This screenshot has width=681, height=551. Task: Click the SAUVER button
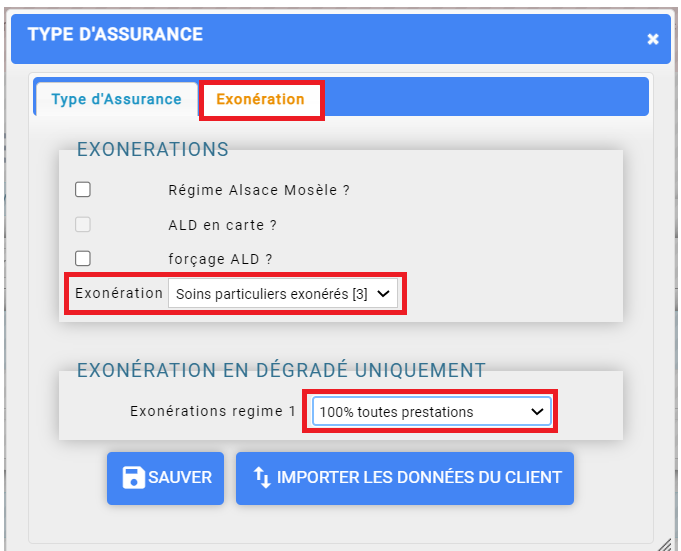[165, 478]
